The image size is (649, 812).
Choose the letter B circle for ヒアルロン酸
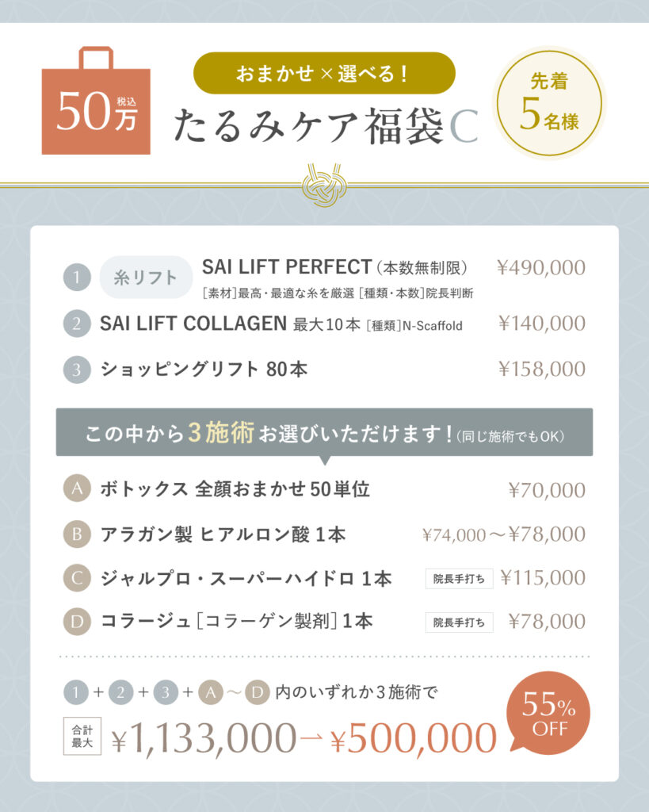pyautogui.click(x=77, y=534)
